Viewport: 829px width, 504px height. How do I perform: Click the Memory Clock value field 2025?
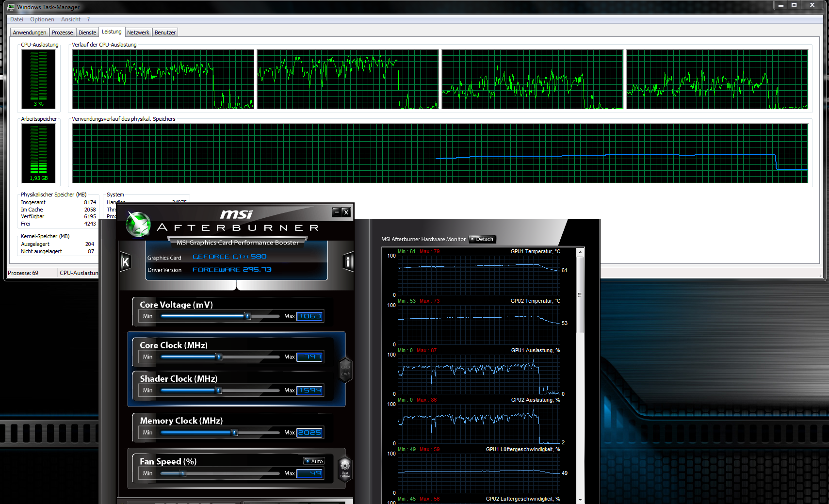[x=310, y=433]
